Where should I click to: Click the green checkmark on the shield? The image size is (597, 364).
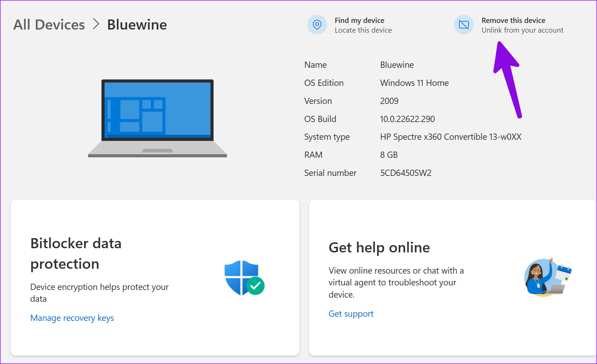(x=256, y=286)
